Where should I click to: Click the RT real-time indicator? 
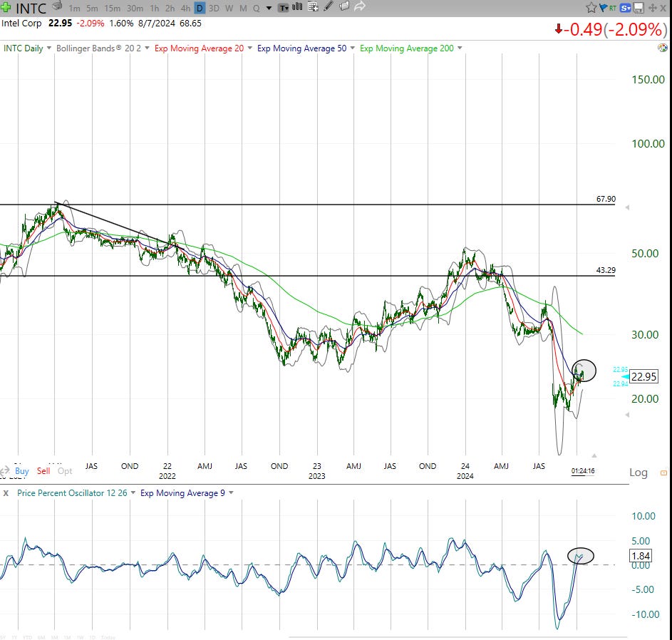[613, 8]
